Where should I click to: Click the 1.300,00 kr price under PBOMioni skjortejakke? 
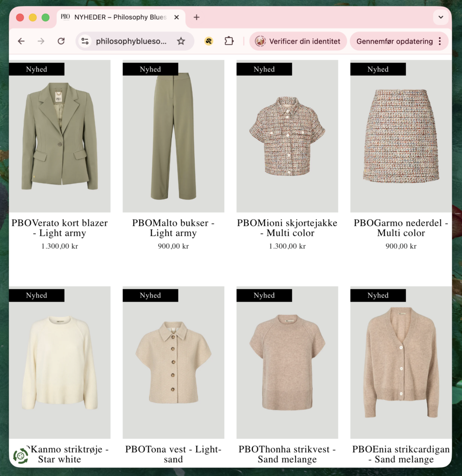coord(287,246)
